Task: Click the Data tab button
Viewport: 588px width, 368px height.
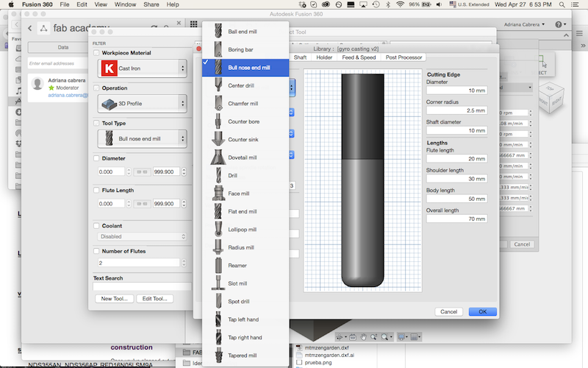Action: pos(63,47)
